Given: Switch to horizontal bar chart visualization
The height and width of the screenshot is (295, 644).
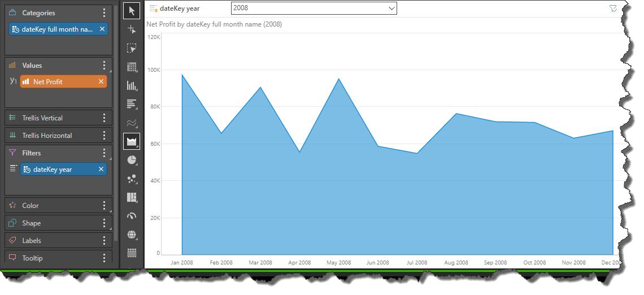Looking at the screenshot, I should point(132,104).
